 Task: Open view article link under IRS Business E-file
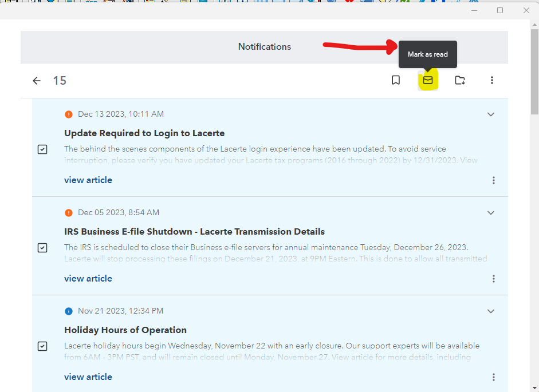coord(88,279)
